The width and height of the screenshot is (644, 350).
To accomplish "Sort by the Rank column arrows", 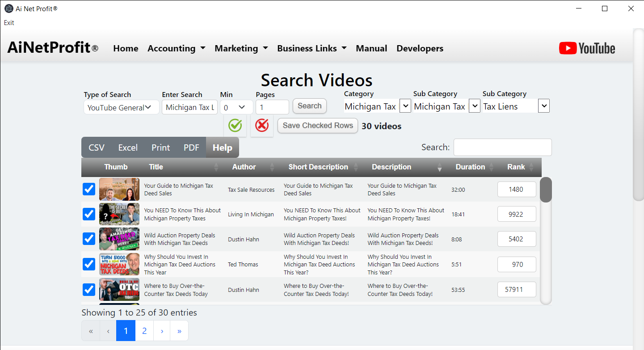I will tap(531, 167).
